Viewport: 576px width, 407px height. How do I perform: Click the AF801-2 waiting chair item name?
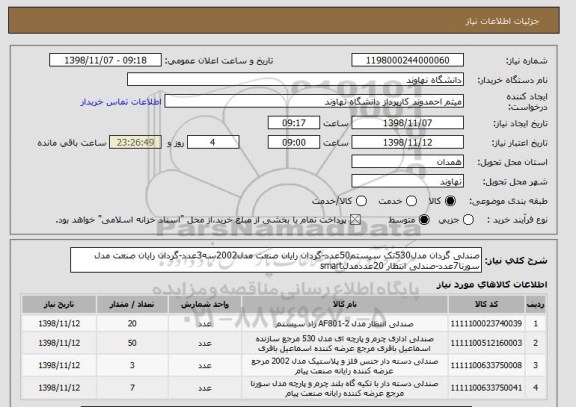coord(345,324)
